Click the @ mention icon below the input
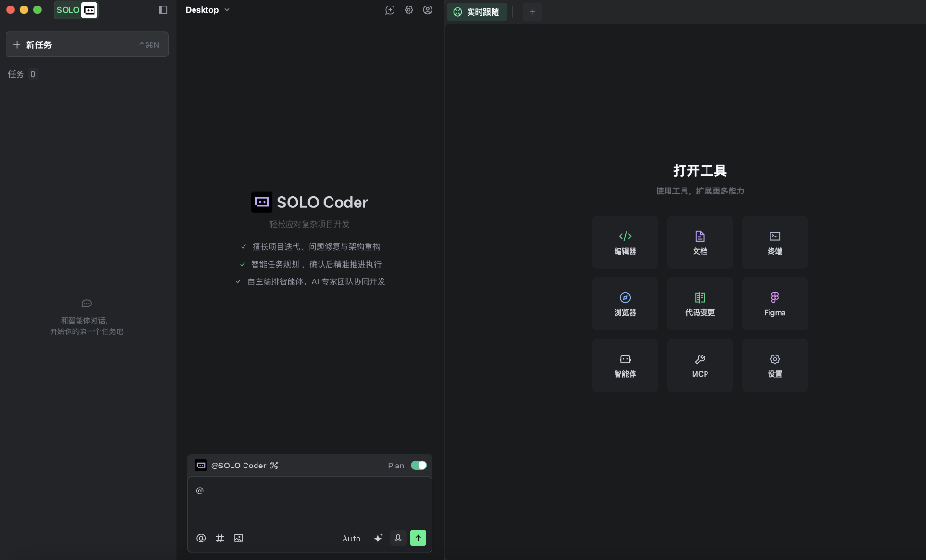This screenshot has width=926, height=560. 200,538
